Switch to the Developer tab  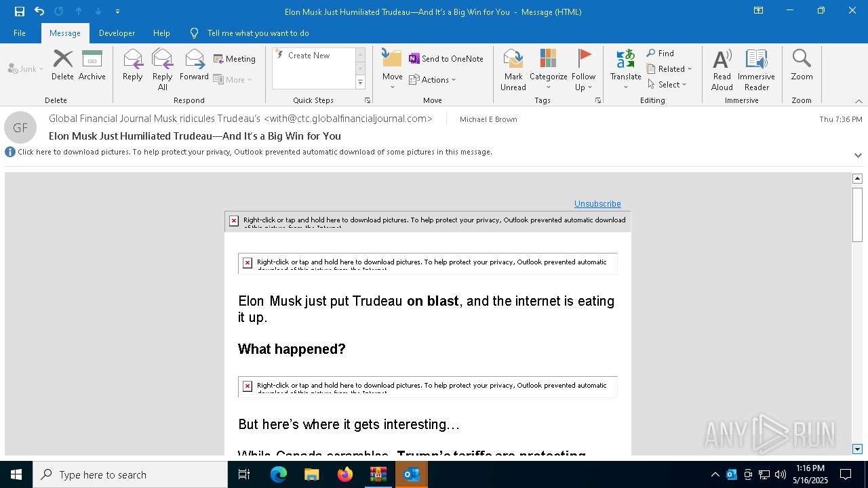point(117,33)
